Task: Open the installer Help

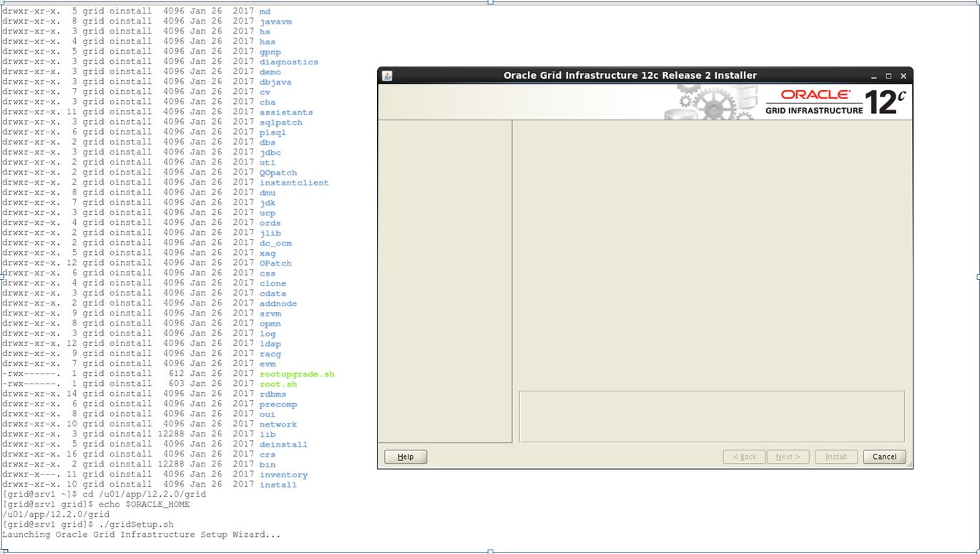Action: [x=406, y=457]
